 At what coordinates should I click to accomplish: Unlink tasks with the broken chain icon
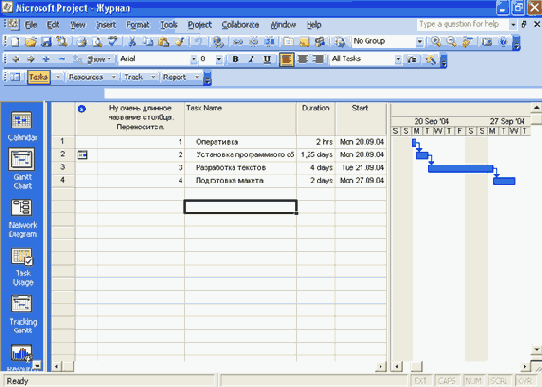coord(254,42)
